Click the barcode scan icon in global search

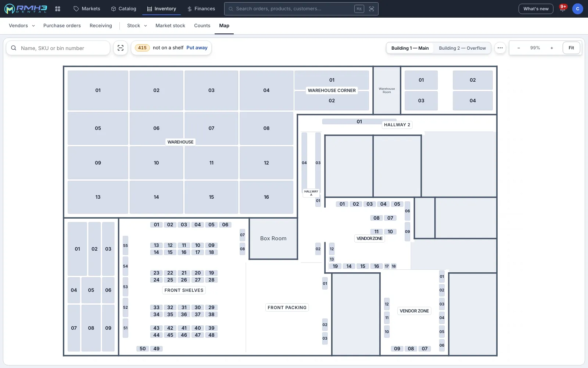pos(372,9)
